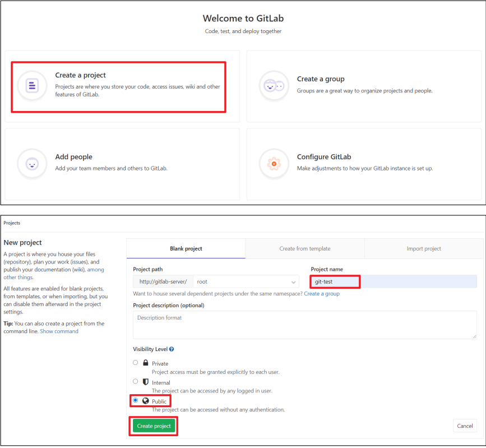Image resolution: width=486 pixels, height=448 pixels.
Task: Click the Visibility Level label
Action: click(150, 349)
